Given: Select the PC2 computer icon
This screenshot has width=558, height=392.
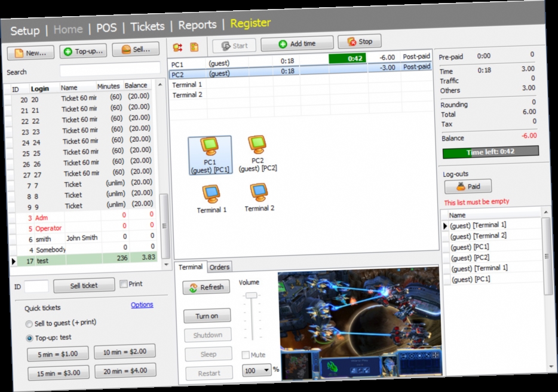Looking at the screenshot, I should tap(257, 146).
